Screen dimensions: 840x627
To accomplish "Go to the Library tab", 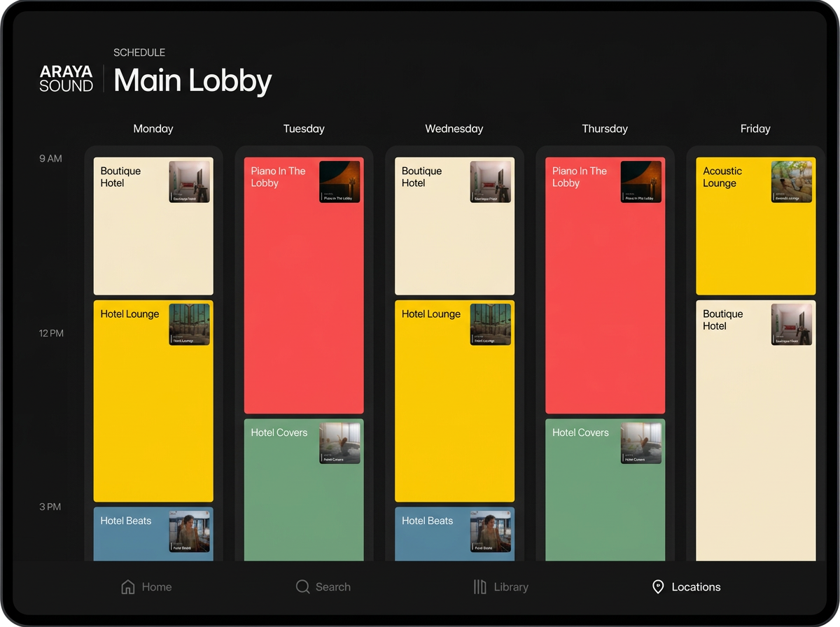I will (x=500, y=586).
